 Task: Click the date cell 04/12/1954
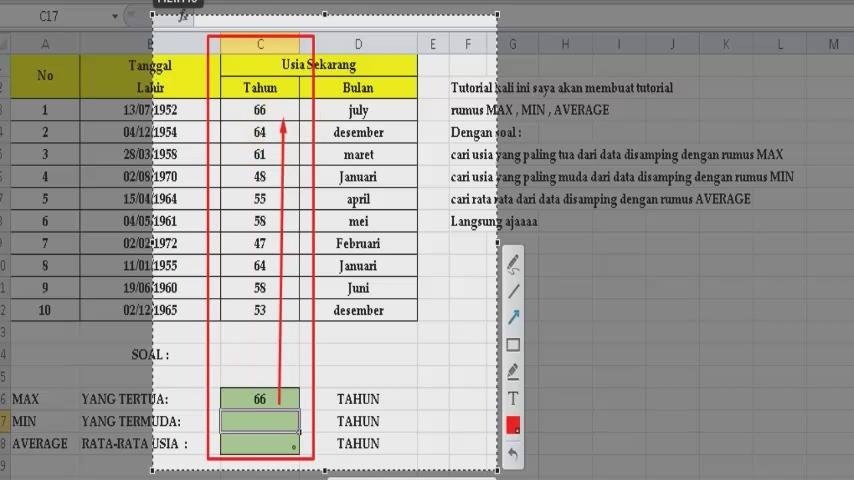pos(150,132)
